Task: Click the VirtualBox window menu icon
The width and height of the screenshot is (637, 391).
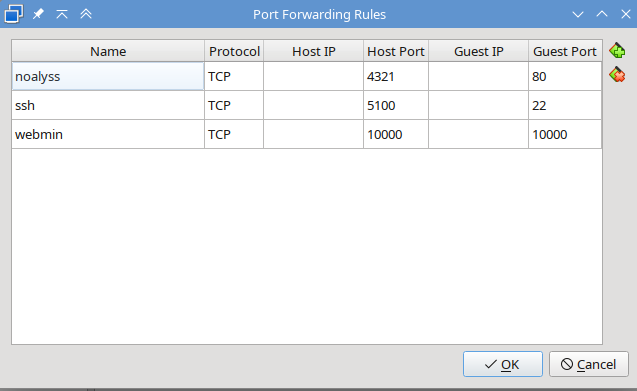Action: [13, 14]
